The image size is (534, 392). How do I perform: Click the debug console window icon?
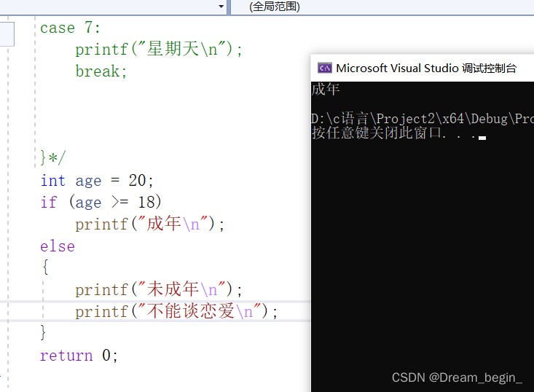tap(325, 68)
